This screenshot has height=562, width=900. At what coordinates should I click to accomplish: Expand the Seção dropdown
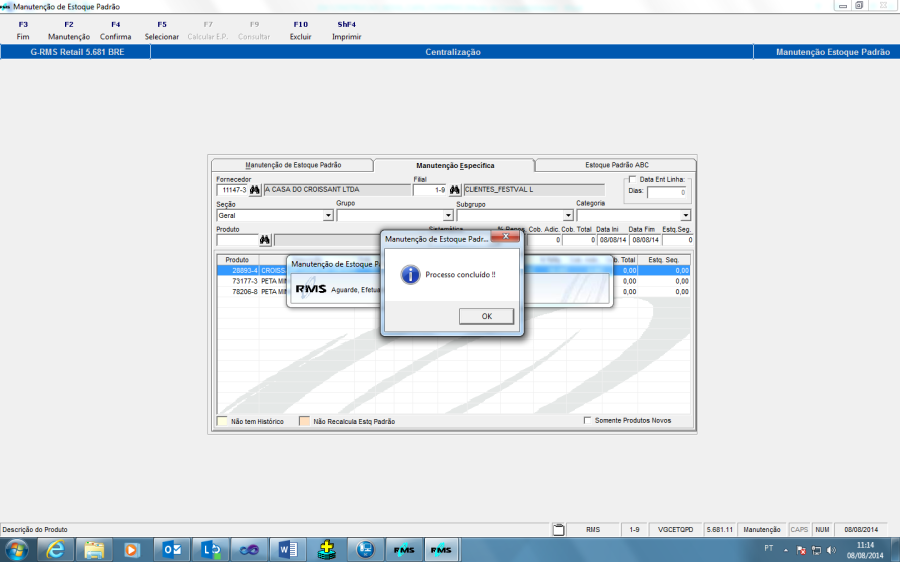click(x=328, y=215)
